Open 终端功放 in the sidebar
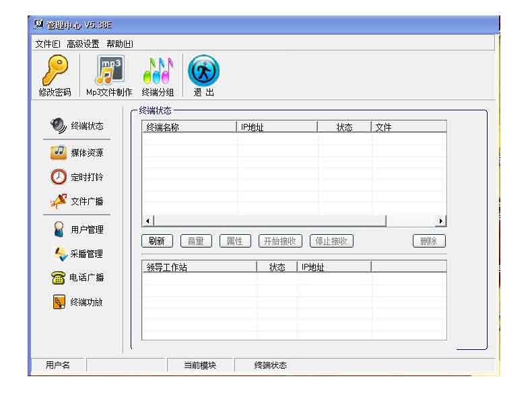Screen dimensions: 532x395 [x=77, y=302]
